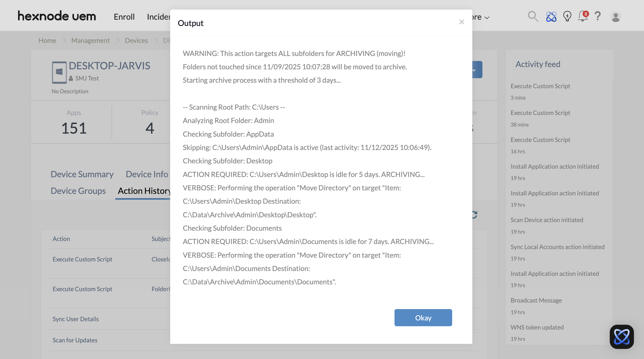Click the lightbulb tips icon
The height and width of the screenshot is (359, 644).
[567, 17]
